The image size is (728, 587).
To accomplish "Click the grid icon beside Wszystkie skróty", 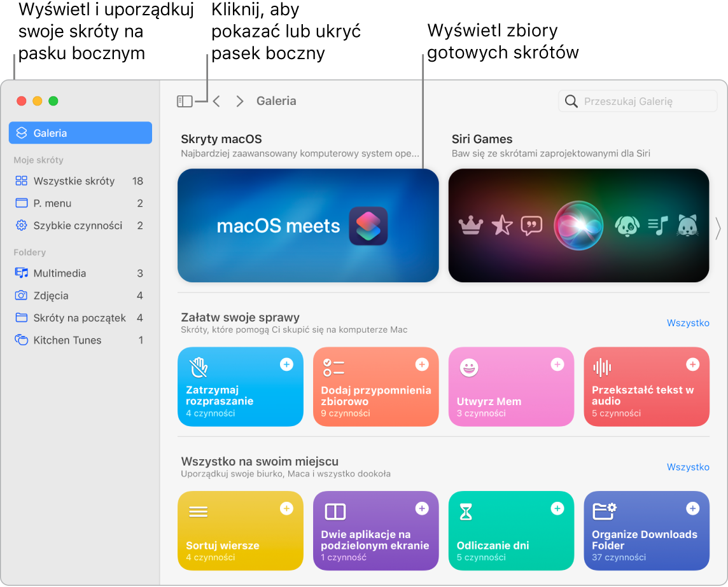I will tap(22, 181).
